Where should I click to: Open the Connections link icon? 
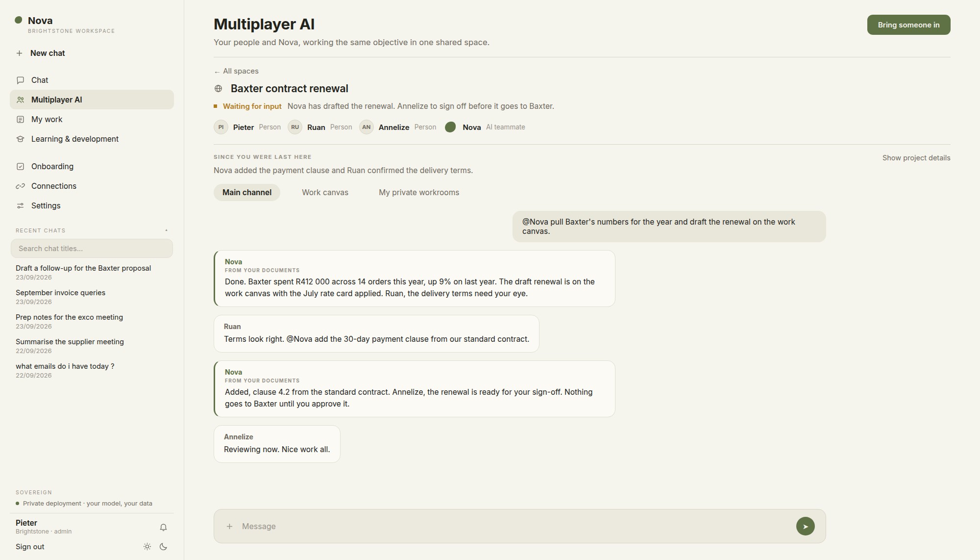point(20,186)
